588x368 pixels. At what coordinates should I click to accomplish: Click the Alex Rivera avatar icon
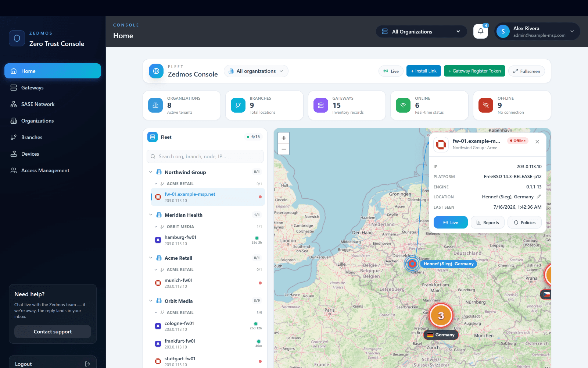click(x=503, y=31)
